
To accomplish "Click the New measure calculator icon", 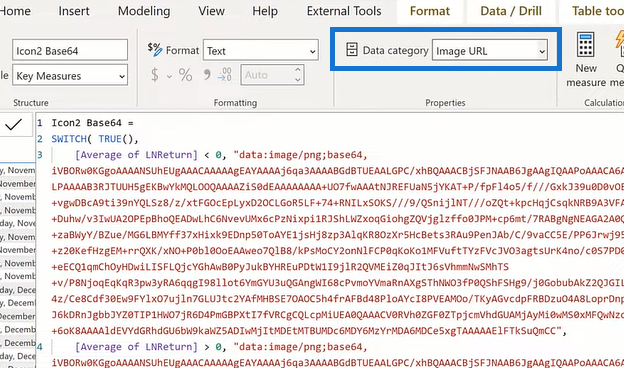I will pos(586,45).
